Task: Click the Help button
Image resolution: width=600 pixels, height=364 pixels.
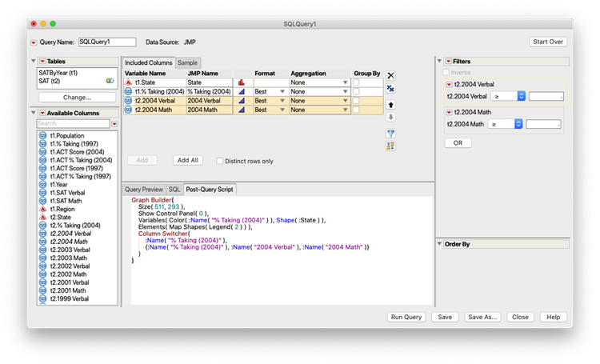Action: pyautogui.click(x=554, y=318)
